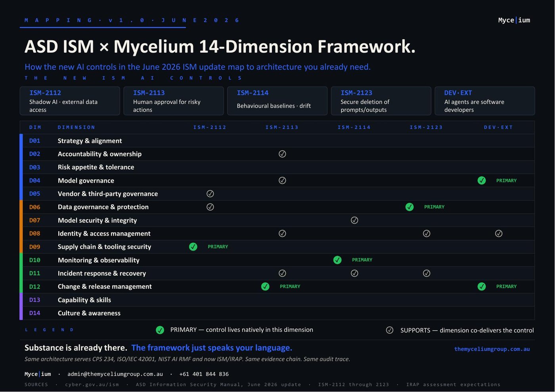Image resolution: width=555 pixels, height=392 pixels.
Task: Click the green primary check for D12 under ISM-2113
Action: [265, 287]
